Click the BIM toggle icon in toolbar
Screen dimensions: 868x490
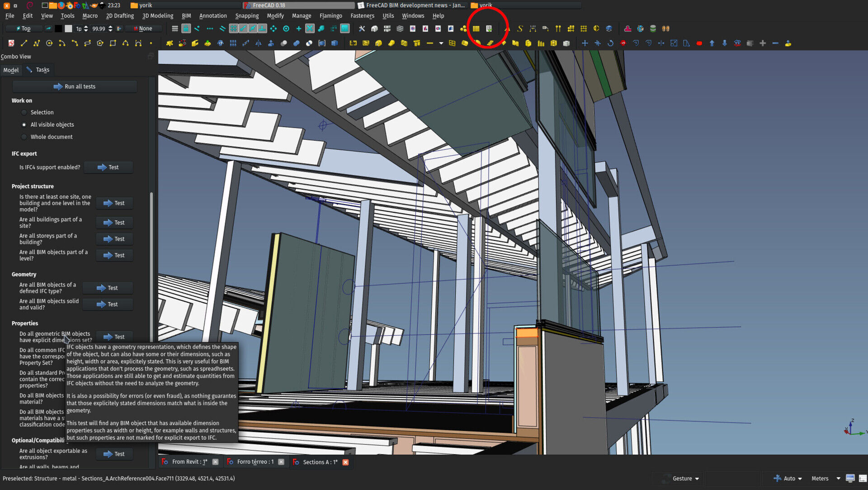(477, 28)
